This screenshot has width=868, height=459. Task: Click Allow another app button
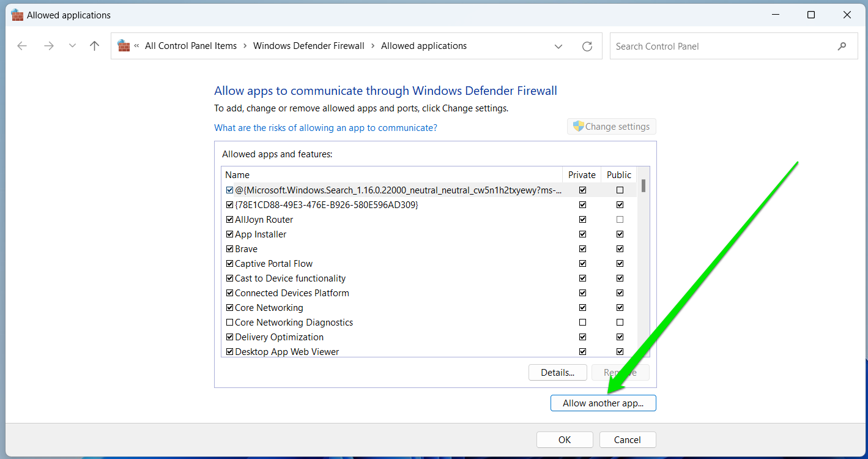pyautogui.click(x=603, y=403)
